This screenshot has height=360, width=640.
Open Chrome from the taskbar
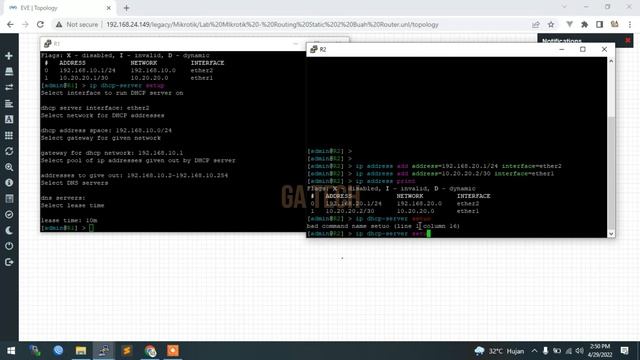click(x=150, y=351)
